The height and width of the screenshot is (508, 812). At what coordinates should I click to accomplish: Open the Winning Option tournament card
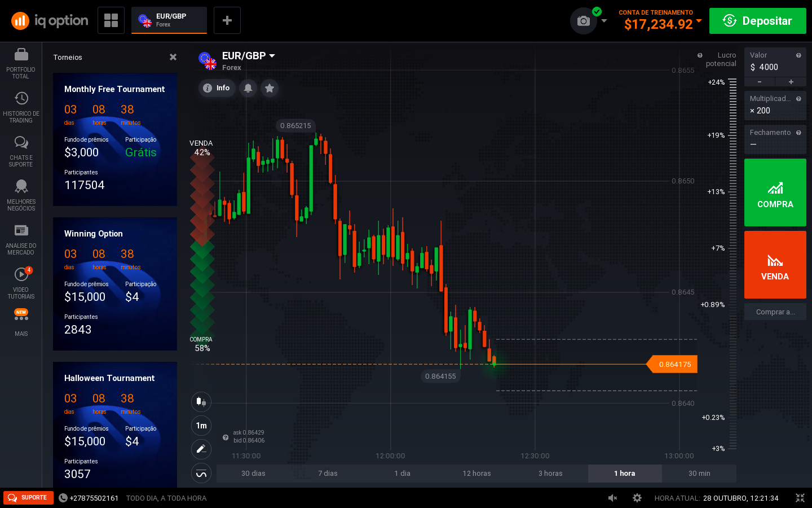click(x=115, y=284)
